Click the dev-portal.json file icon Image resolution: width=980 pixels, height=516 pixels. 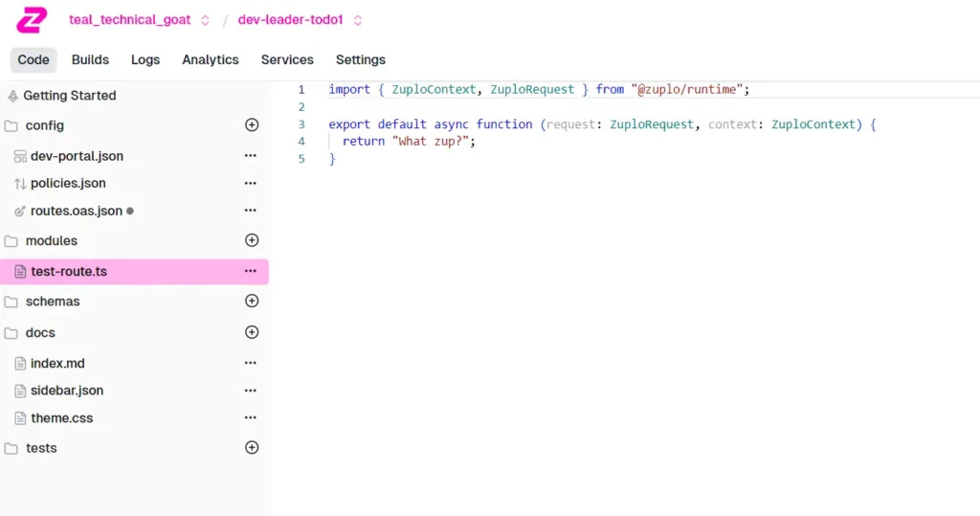pos(20,156)
